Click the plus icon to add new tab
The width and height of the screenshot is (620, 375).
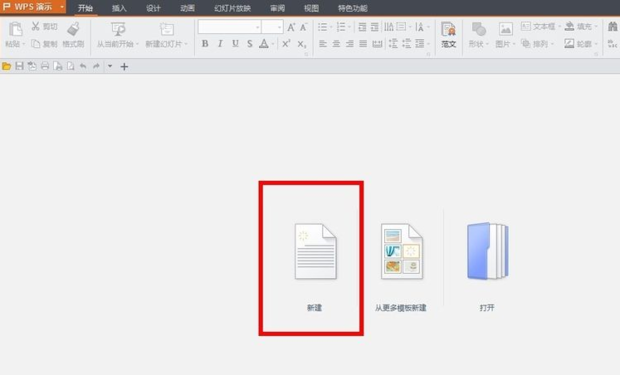pyautogui.click(x=124, y=66)
